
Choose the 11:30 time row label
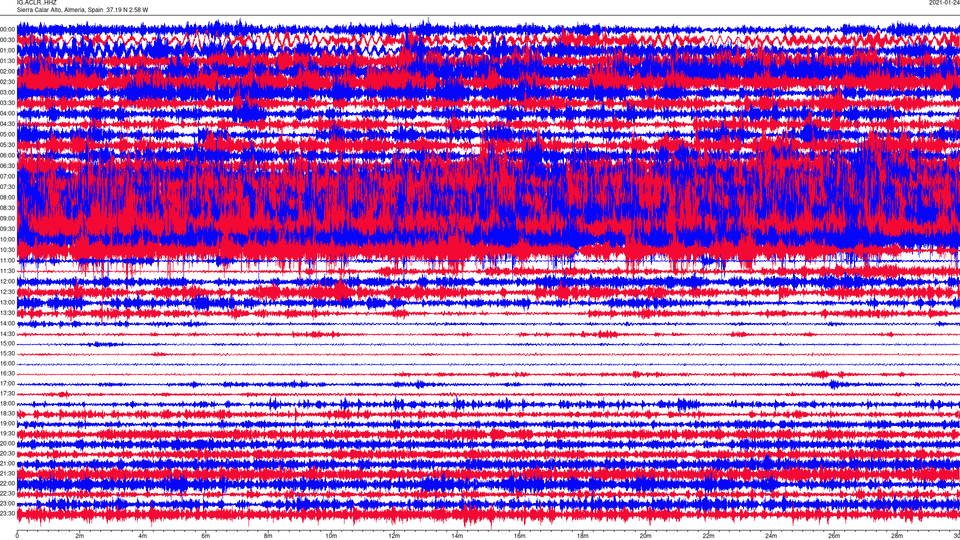click(8, 271)
